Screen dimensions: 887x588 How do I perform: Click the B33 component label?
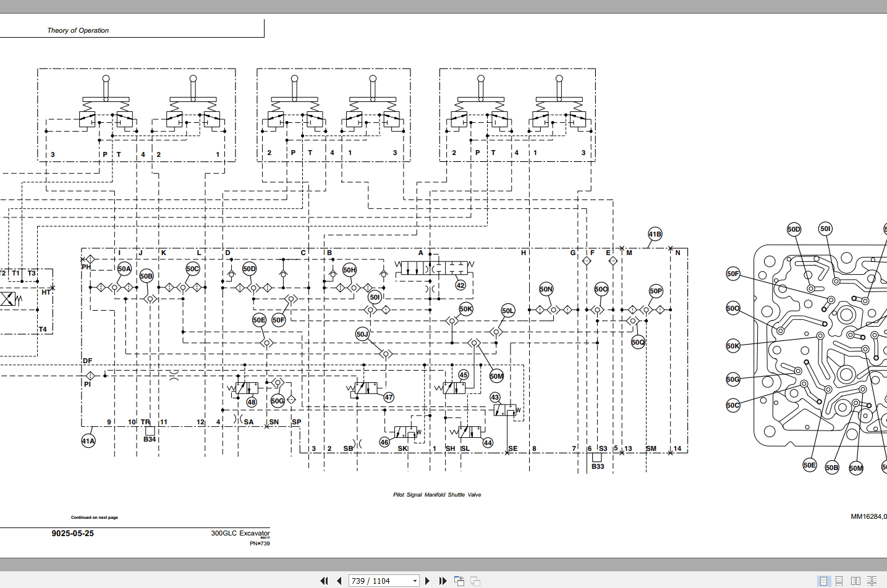coord(597,468)
